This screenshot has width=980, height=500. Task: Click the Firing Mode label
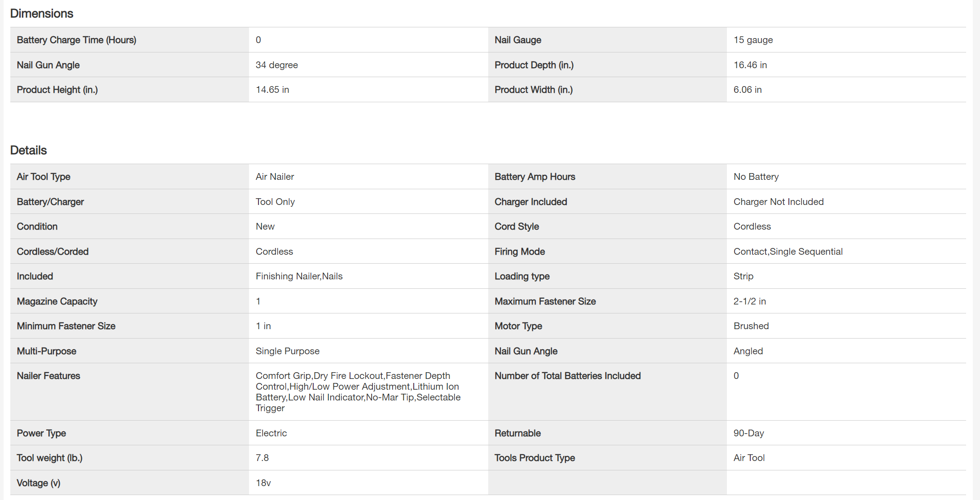click(520, 252)
